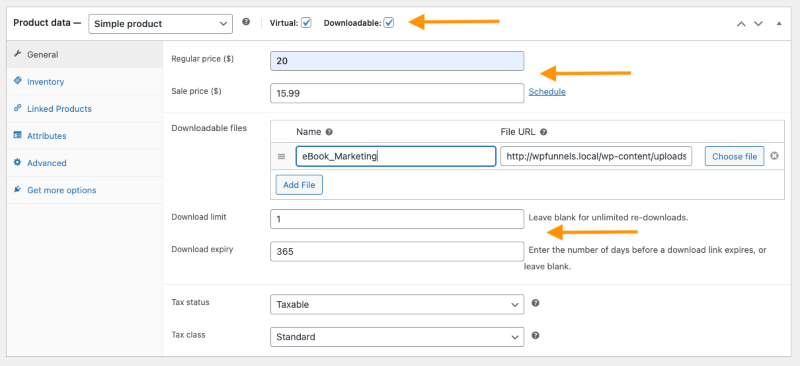800x366 pixels.
Task: Click the 'Download limit' label
Action: click(x=199, y=216)
